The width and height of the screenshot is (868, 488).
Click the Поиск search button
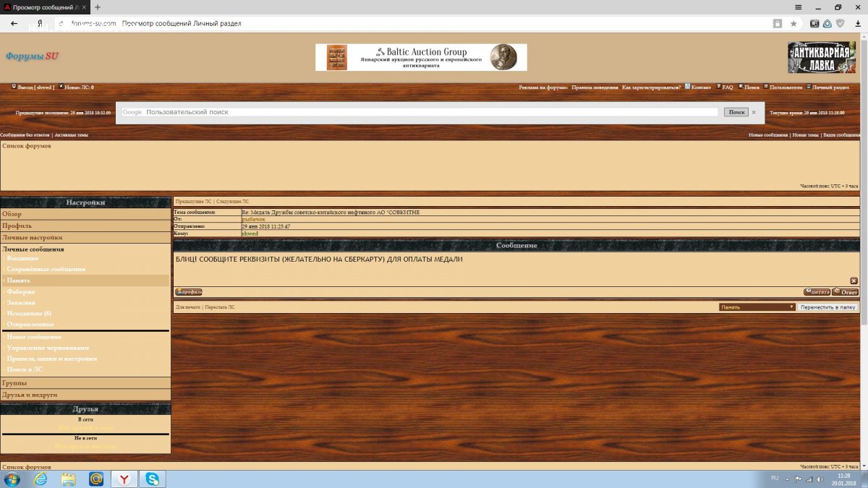736,112
